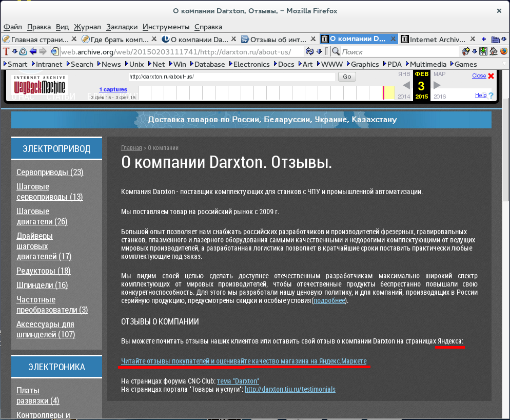Viewport: 510px width, 420px height.
Task: Click the magnifier search engine icon
Action: tap(336, 51)
